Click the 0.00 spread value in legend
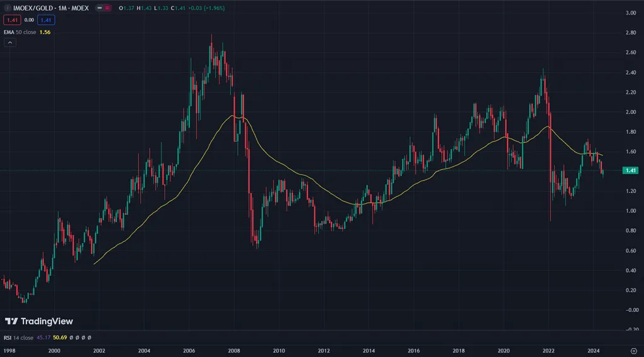The width and height of the screenshot is (644, 357). (x=29, y=20)
